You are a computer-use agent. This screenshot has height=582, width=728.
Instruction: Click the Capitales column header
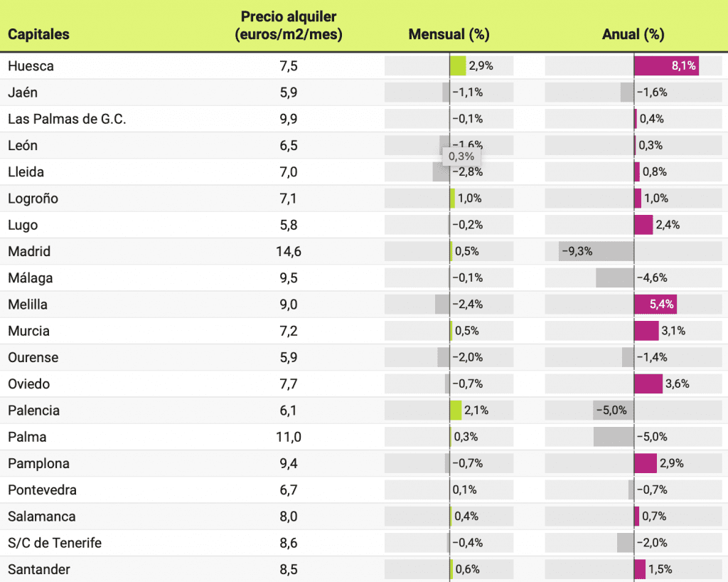[x=38, y=34]
